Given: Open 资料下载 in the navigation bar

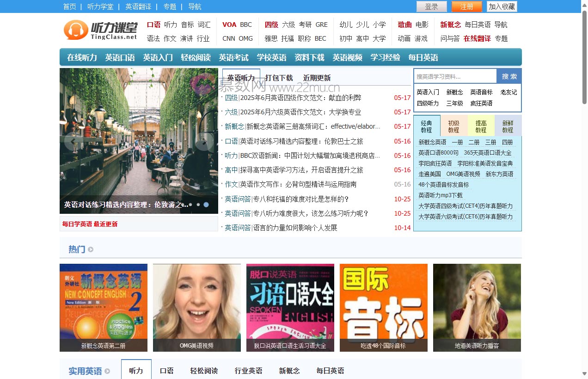Looking at the screenshot, I should point(309,57).
